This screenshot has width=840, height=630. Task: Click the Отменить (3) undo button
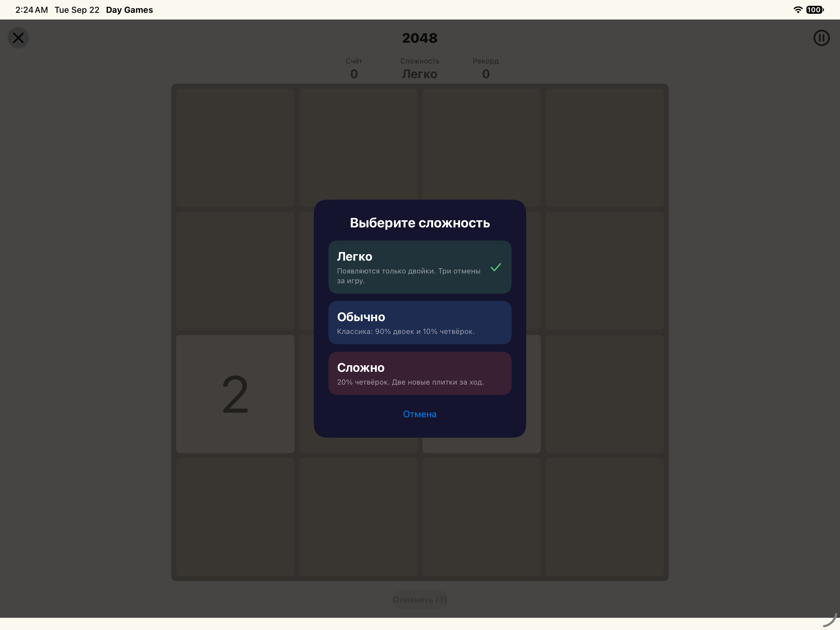pyautogui.click(x=420, y=599)
